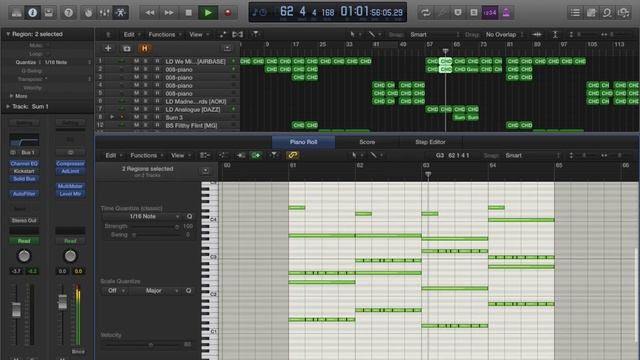The height and width of the screenshot is (360, 640).
Task: Open Tracks area Edit menu
Action: point(131,35)
